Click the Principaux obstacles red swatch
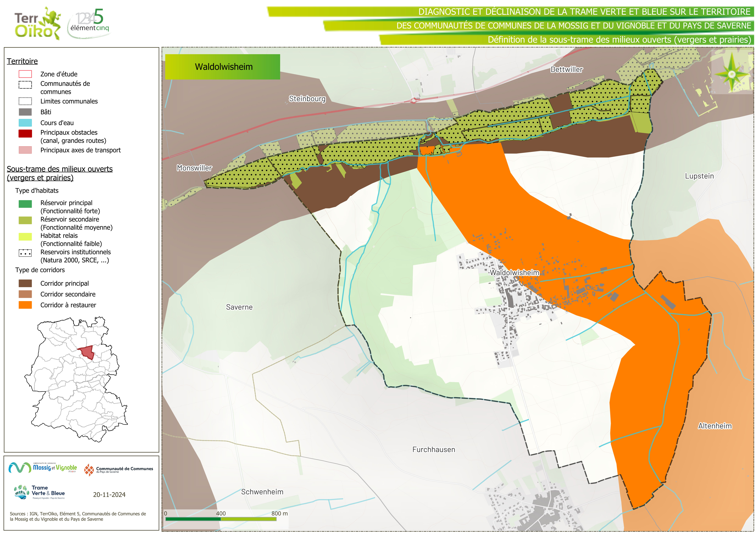 click(25, 133)
